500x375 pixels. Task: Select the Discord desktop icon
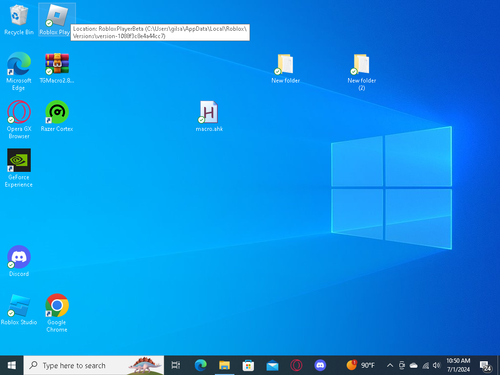(x=19, y=261)
